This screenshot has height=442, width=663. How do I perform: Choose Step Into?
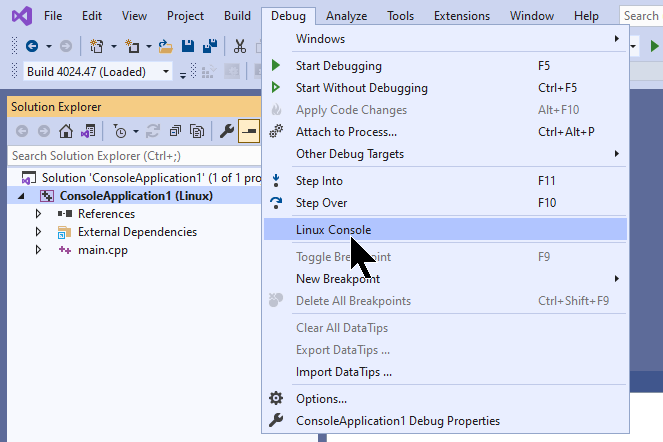pos(445,181)
